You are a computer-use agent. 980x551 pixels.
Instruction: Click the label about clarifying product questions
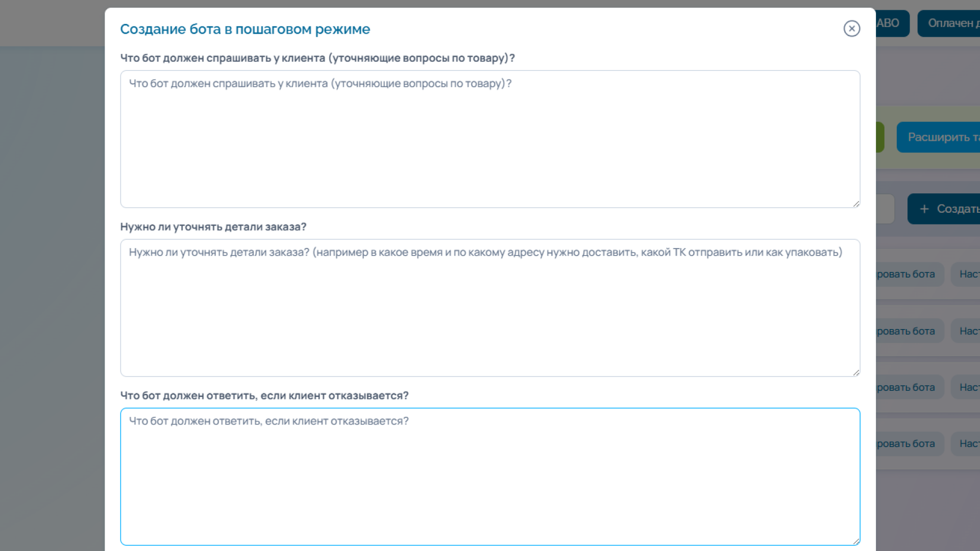(x=317, y=58)
